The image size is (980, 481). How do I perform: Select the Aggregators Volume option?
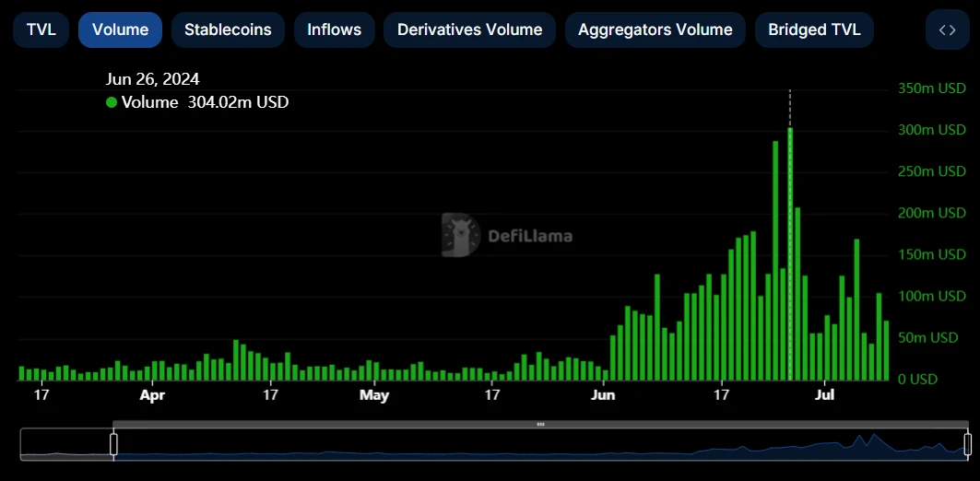coord(655,29)
